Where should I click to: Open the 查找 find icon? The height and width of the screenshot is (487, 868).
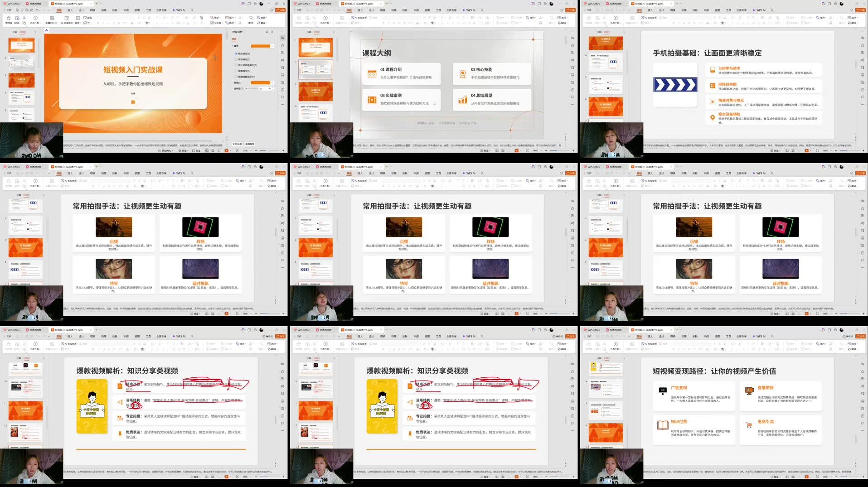pos(252,18)
